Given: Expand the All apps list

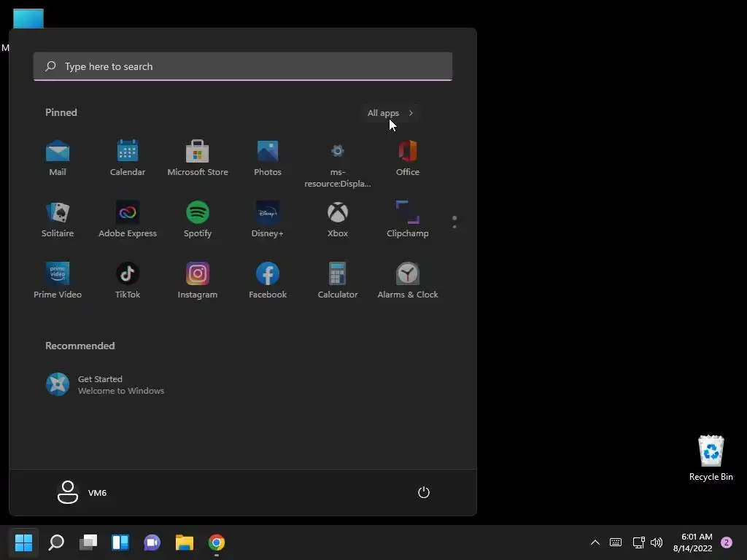Looking at the screenshot, I should click(x=390, y=113).
